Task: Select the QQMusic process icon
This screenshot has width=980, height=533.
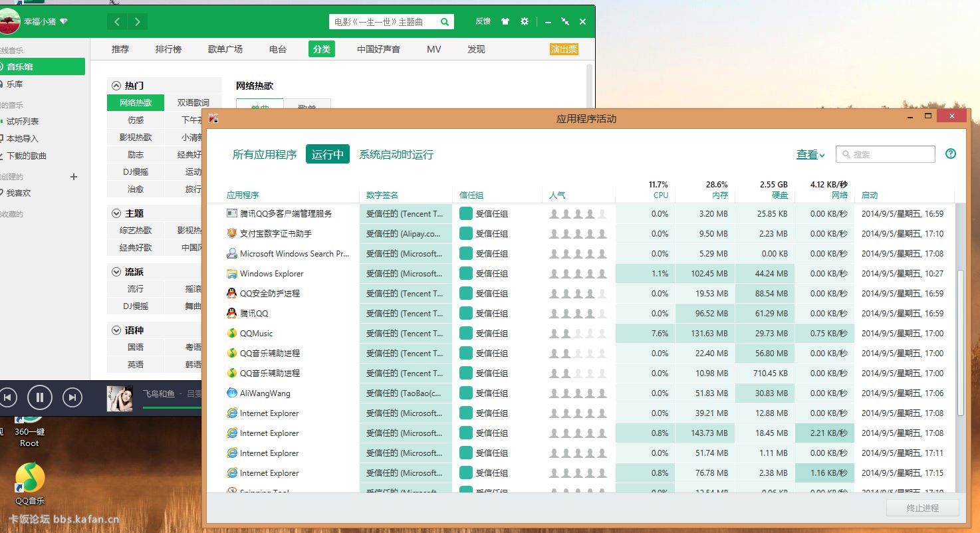Action: click(232, 333)
